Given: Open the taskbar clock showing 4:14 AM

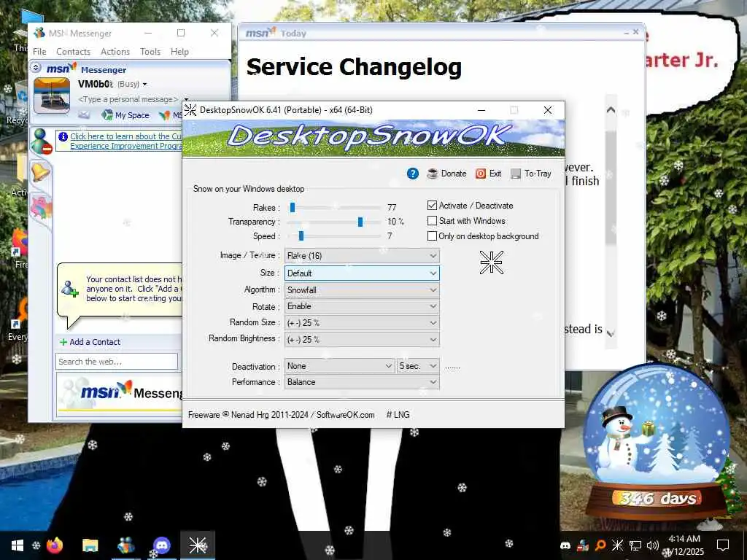Looking at the screenshot, I should click(x=685, y=545).
